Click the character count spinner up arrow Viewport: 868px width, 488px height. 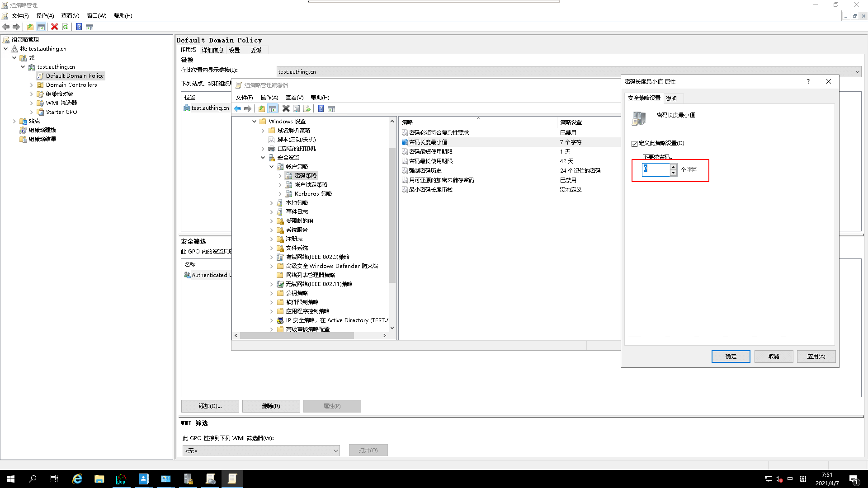click(x=674, y=168)
